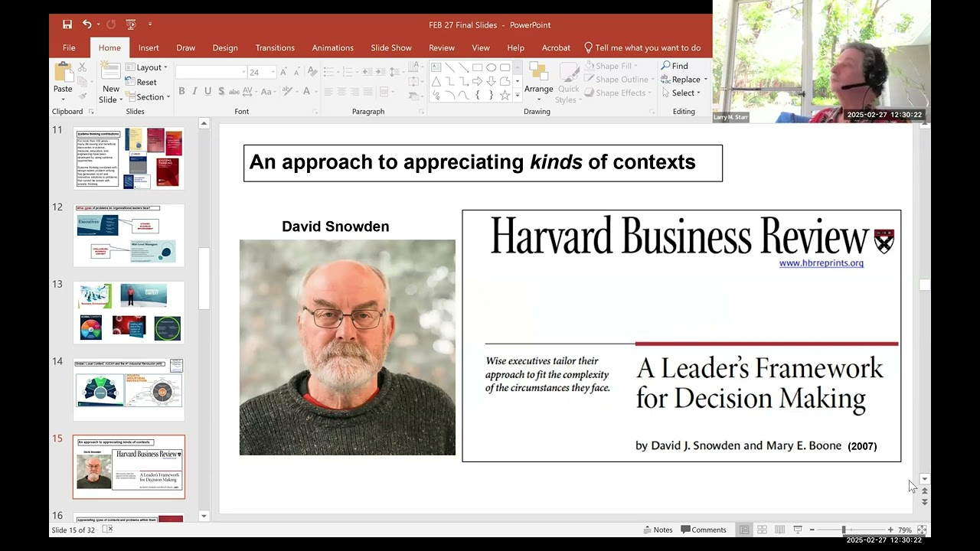Toggle text Shadow formatting
Screen dimensions: 980x551
point(221,91)
